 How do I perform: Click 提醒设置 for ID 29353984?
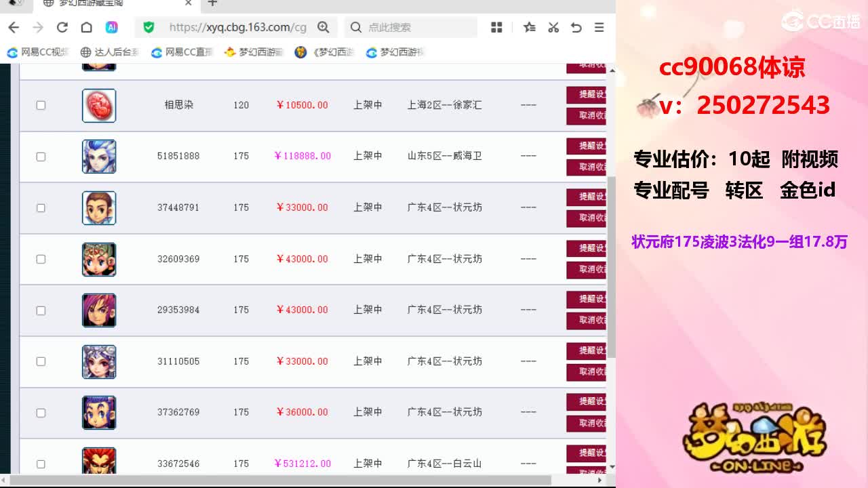point(586,299)
